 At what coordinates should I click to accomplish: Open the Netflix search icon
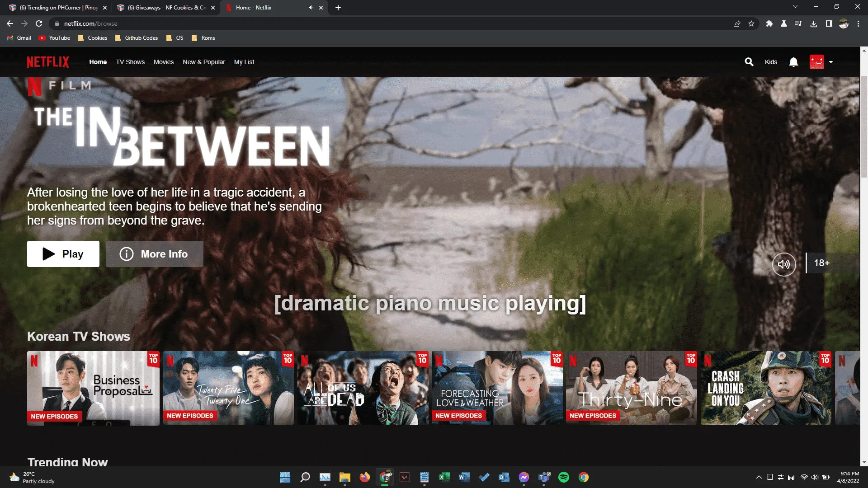749,62
